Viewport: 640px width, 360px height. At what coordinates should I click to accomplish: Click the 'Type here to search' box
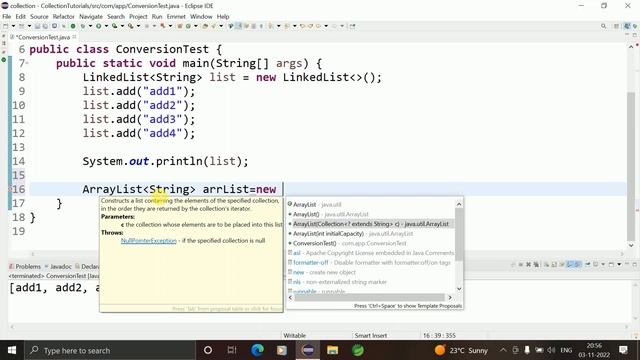pyautogui.click(x=110, y=350)
